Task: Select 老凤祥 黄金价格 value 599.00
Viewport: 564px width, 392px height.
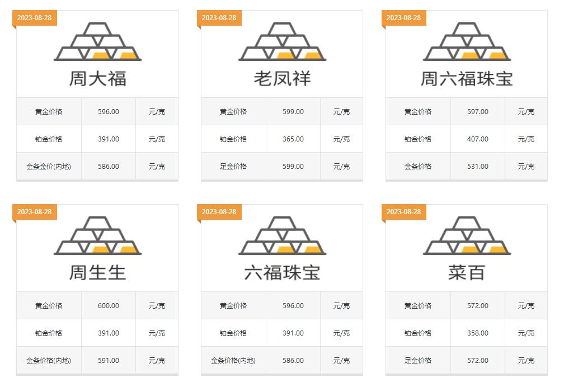Action: (293, 111)
